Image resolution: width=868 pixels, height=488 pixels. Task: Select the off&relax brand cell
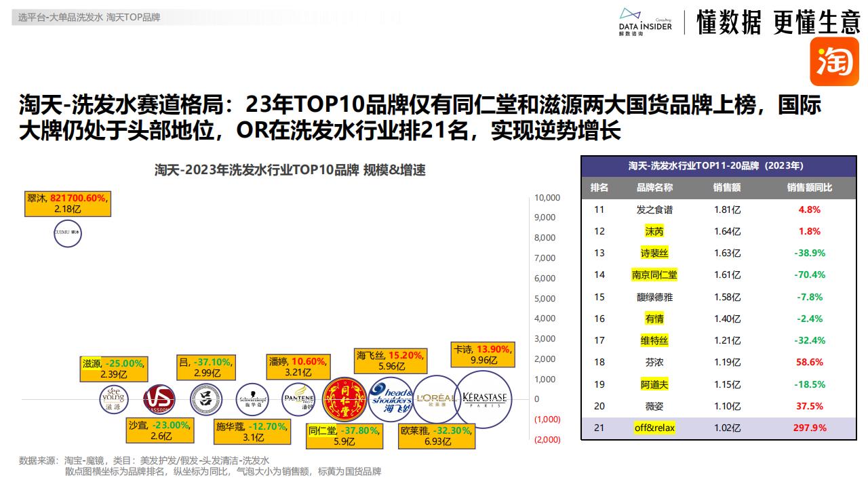click(x=654, y=428)
